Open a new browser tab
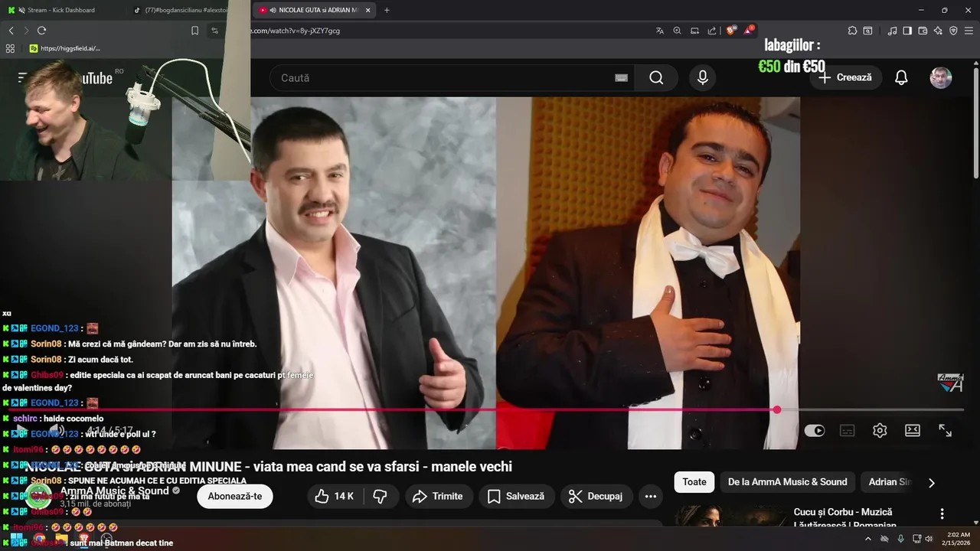The image size is (980, 551). (x=386, y=10)
